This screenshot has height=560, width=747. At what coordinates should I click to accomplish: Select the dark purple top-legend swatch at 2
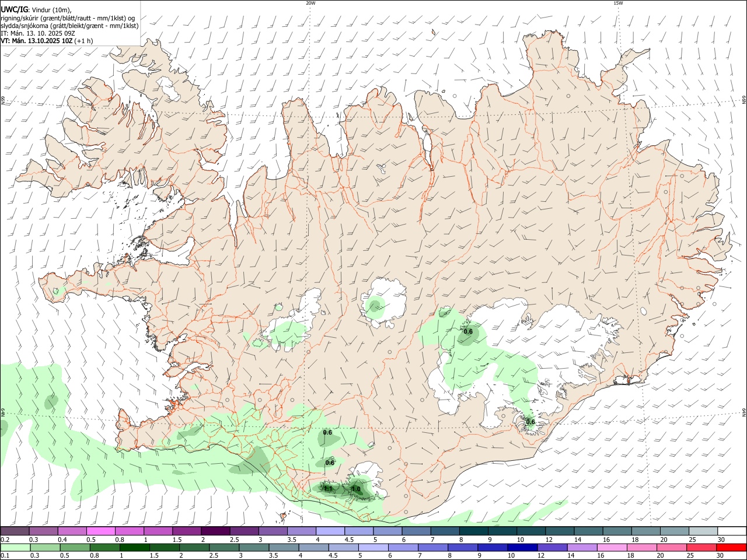click(215, 531)
